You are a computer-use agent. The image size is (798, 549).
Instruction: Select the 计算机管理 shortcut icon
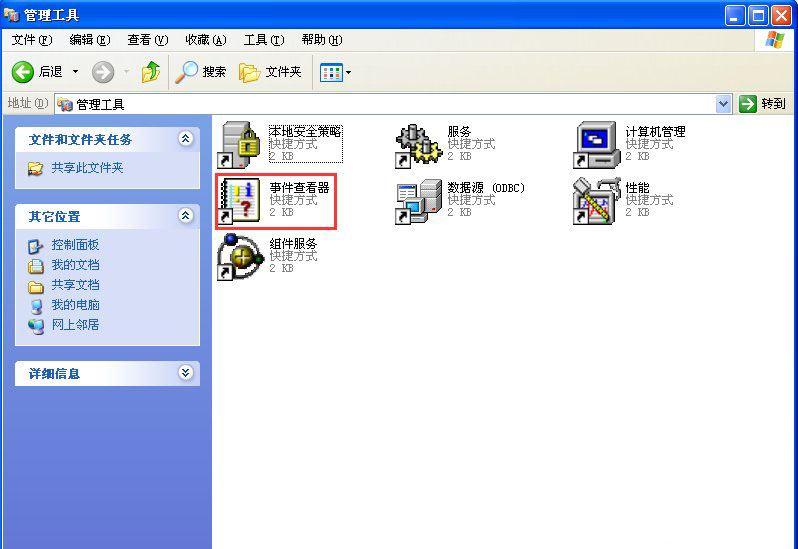[596, 145]
